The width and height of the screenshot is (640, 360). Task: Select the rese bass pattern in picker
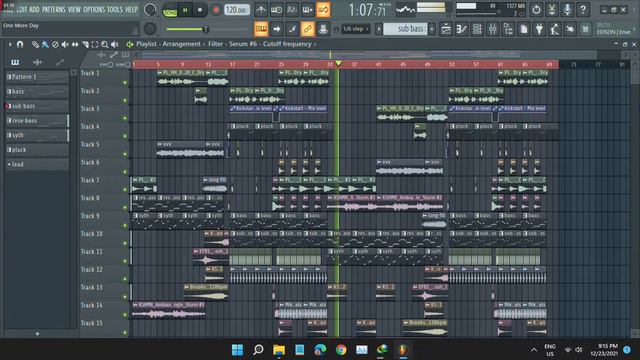[37, 121]
